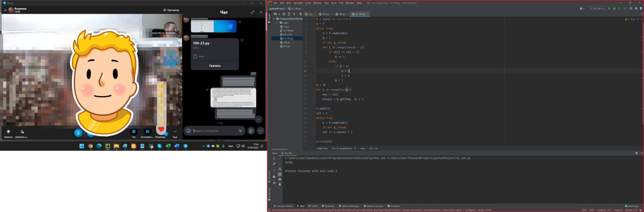Open the image thumbnail in the Skype chat
Image resolution: width=644 pixels, height=212 pixels.
tap(214, 26)
